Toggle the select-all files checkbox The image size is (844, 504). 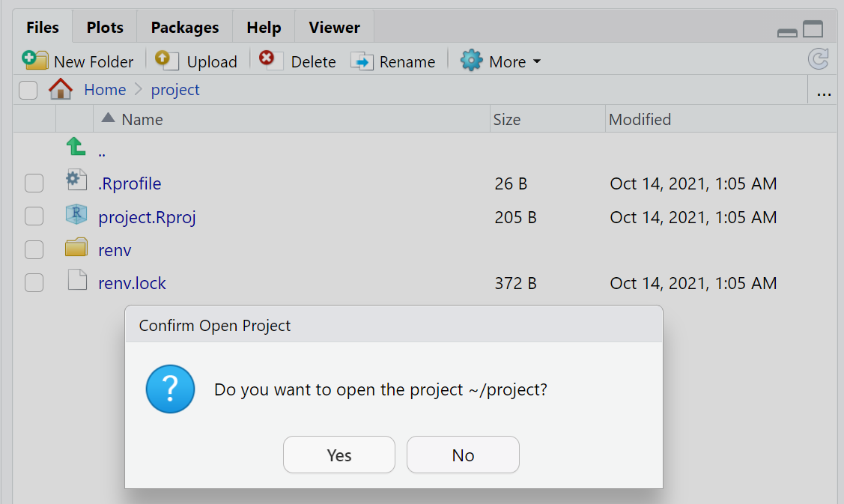coord(28,91)
